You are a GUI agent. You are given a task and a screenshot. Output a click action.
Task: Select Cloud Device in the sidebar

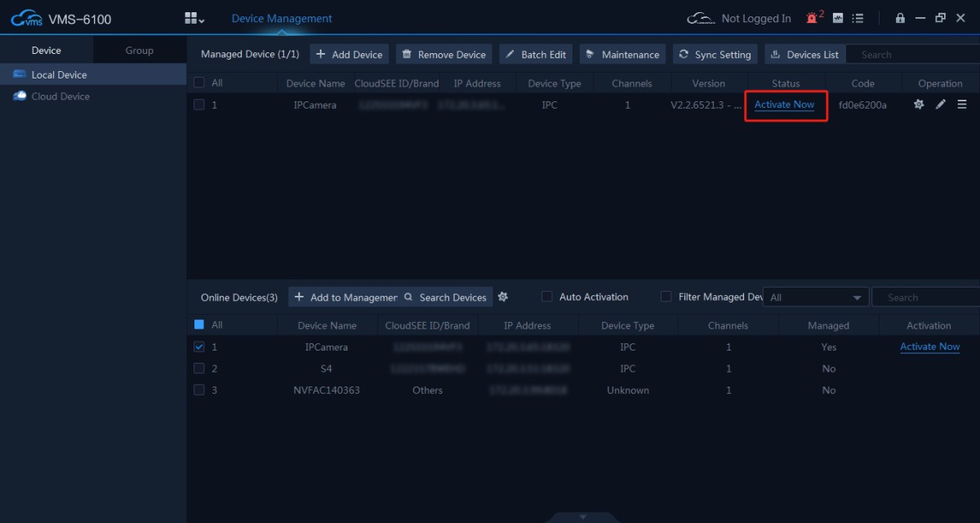(x=60, y=96)
